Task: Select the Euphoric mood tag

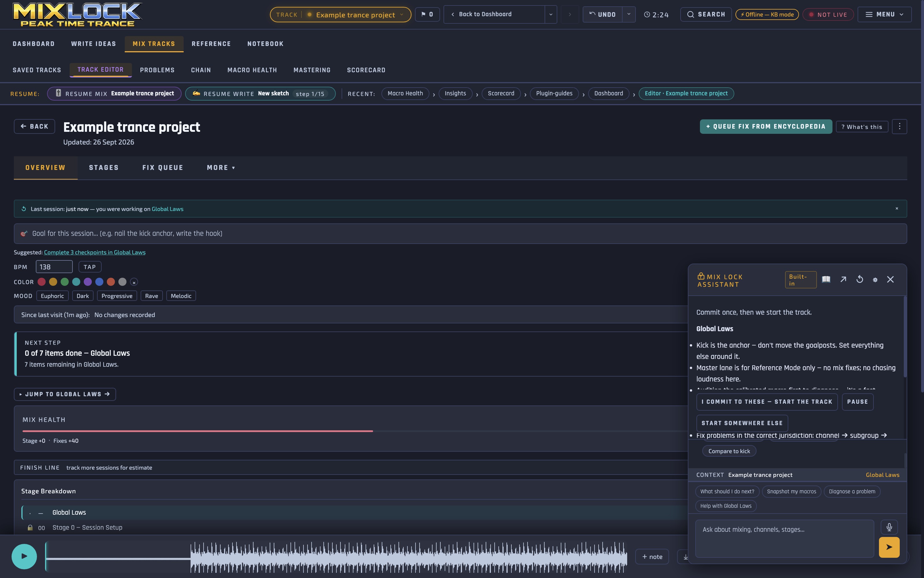Action: [x=52, y=296]
